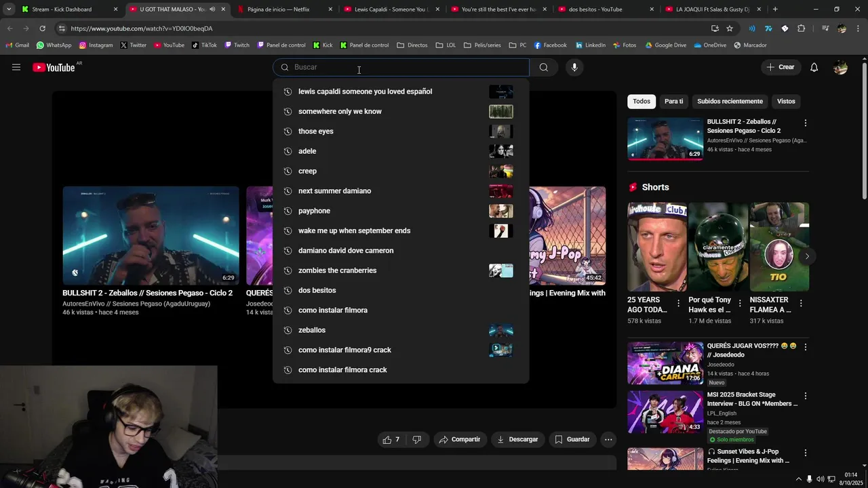Open the notifications bell
Image resolution: width=868 pixels, height=488 pixels.
pyautogui.click(x=814, y=67)
